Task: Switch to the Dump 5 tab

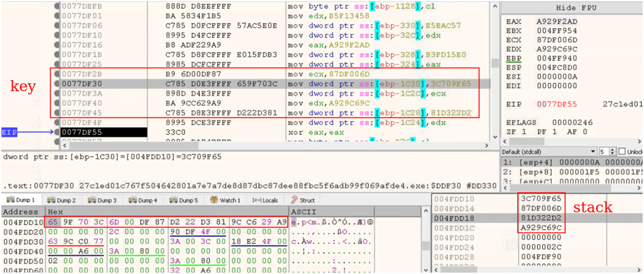Action: click(x=183, y=200)
